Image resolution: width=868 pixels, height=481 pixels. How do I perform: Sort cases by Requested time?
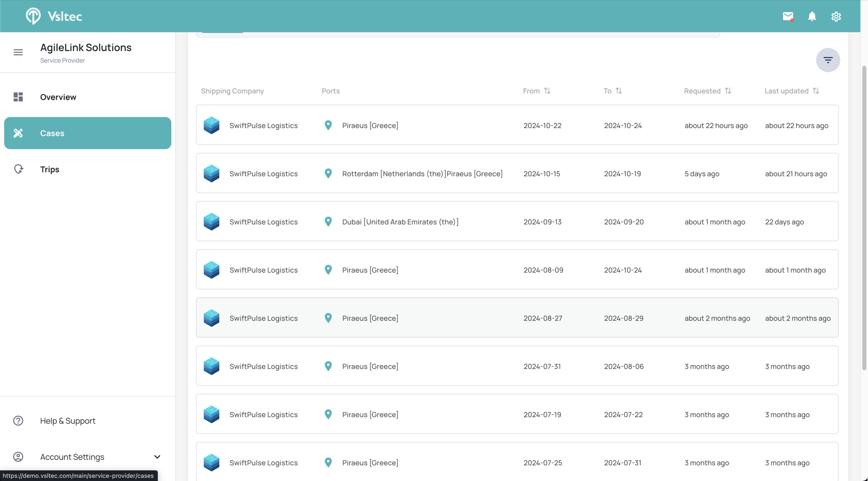pyautogui.click(x=727, y=91)
